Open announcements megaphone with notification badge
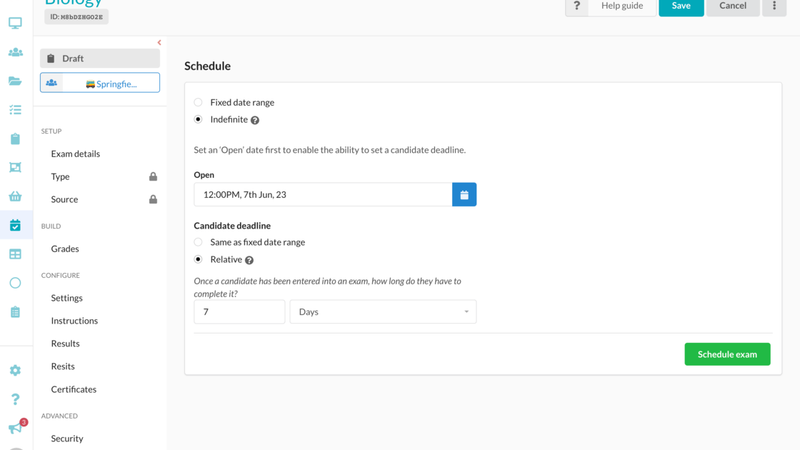Viewport: 800px width, 450px height. 16,427
